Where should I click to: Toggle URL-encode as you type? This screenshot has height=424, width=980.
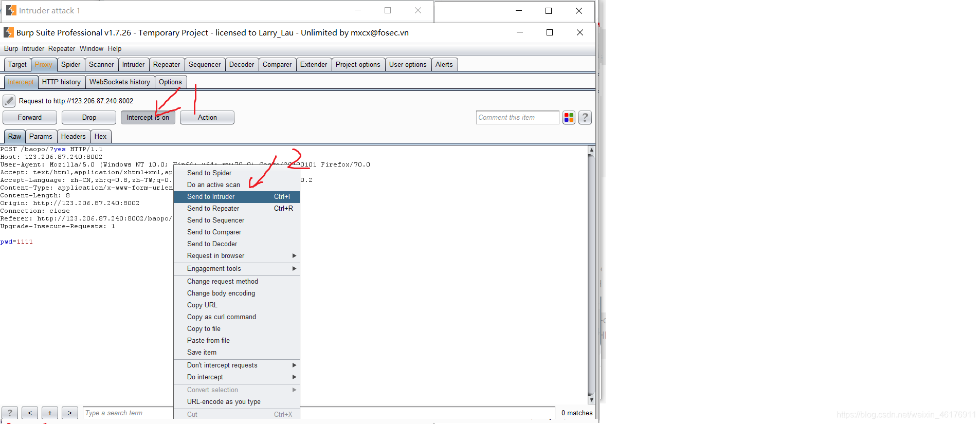tap(237, 401)
